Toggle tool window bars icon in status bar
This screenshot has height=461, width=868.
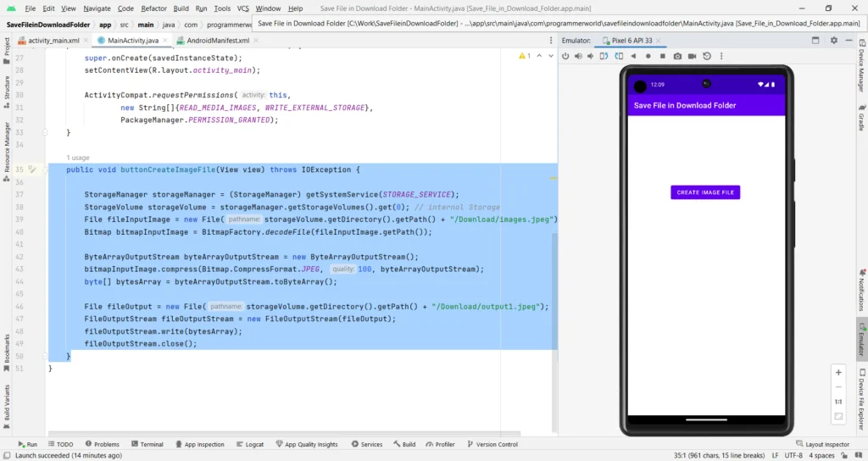(7, 455)
